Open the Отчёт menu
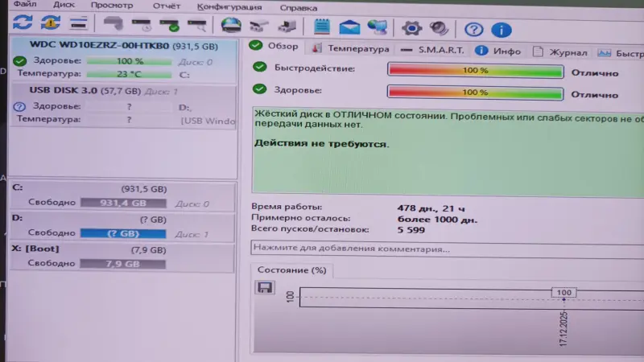The height and width of the screenshot is (362, 644). 167,6
